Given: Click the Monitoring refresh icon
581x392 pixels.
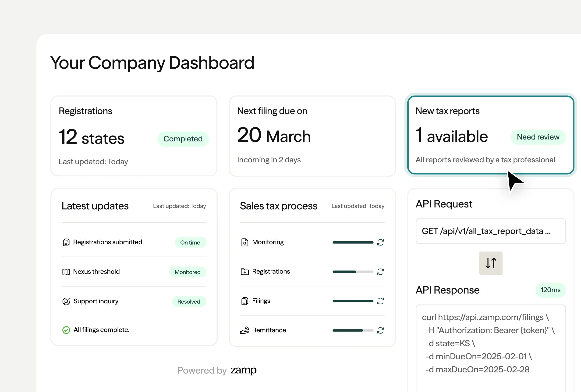Looking at the screenshot, I should tap(380, 242).
